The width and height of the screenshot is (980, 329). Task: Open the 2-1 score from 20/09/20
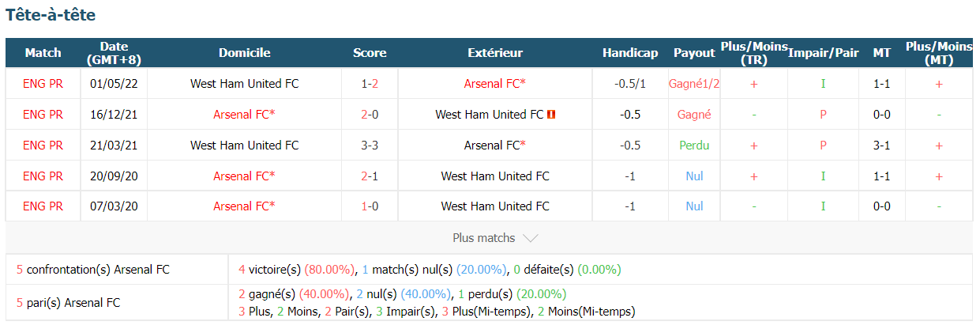tap(370, 176)
